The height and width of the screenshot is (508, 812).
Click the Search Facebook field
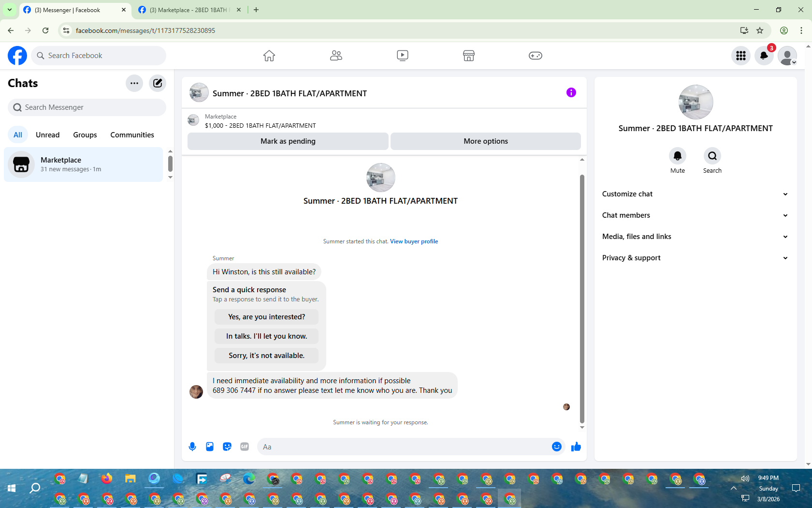click(x=99, y=56)
